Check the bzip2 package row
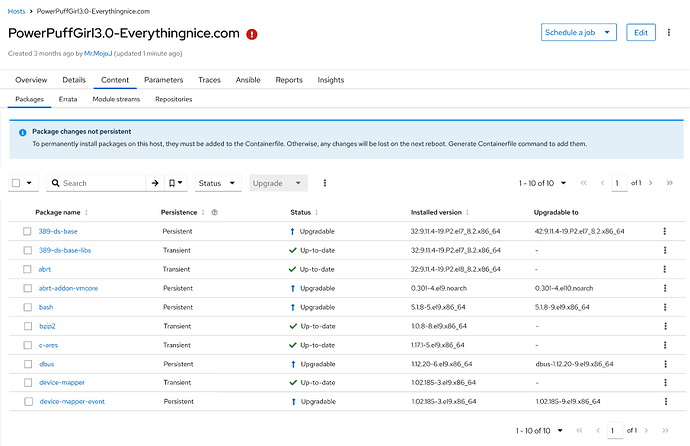 click(x=28, y=326)
